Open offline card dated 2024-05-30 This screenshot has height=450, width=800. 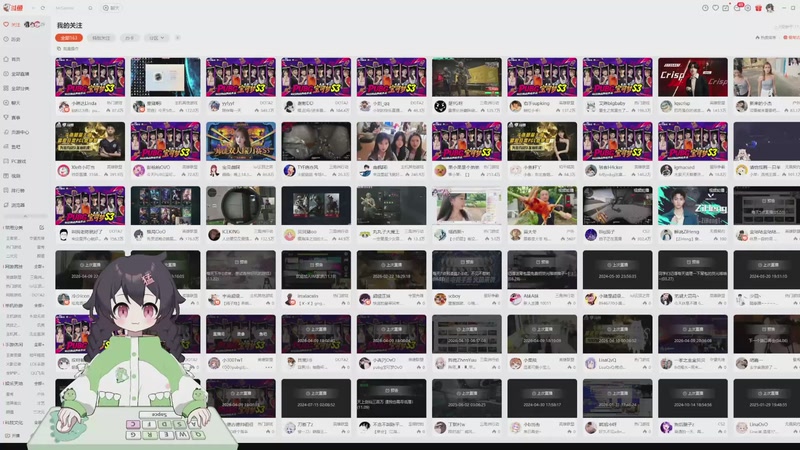pyautogui.click(x=617, y=270)
